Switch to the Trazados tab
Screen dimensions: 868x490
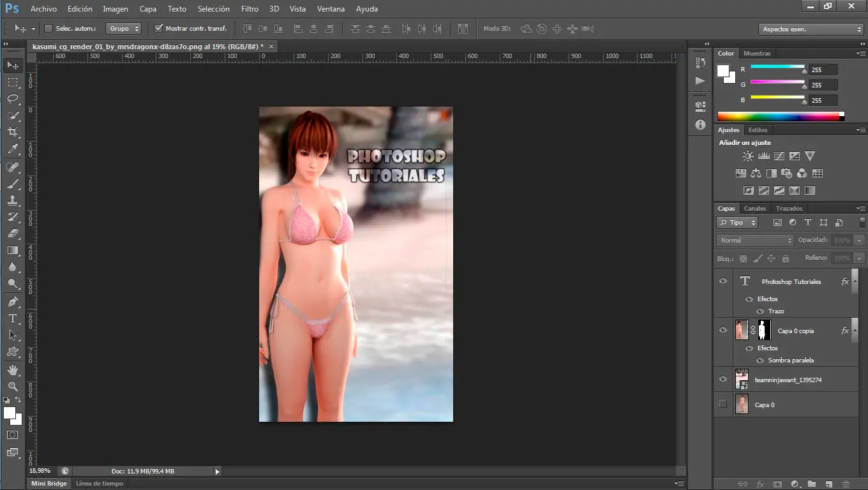789,209
